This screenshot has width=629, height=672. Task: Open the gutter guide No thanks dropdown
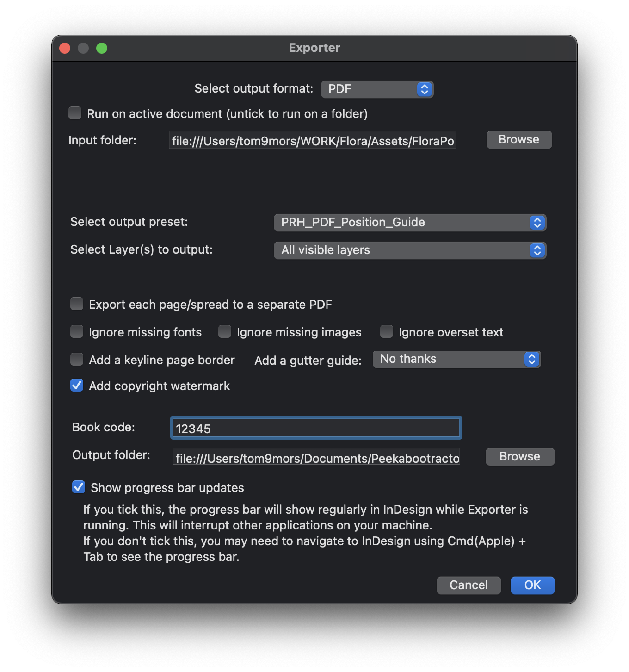pyautogui.click(x=456, y=359)
